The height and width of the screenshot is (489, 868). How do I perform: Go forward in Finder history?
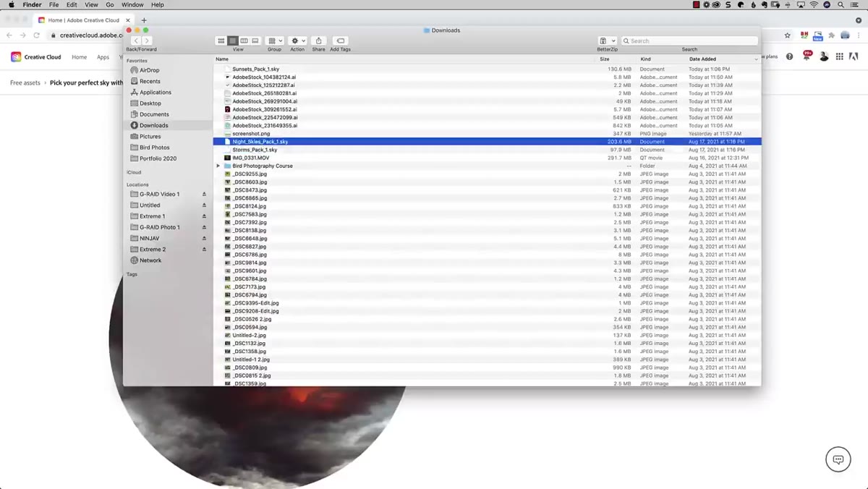tap(147, 41)
